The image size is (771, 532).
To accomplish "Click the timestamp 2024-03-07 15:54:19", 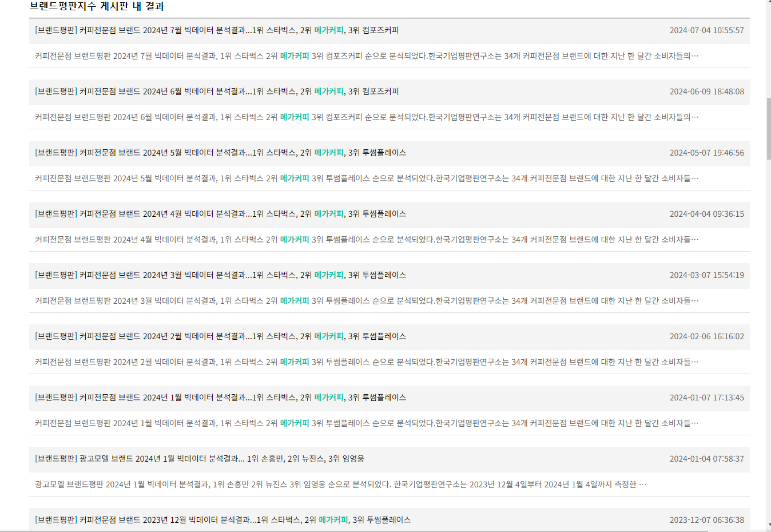I will [x=707, y=275].
